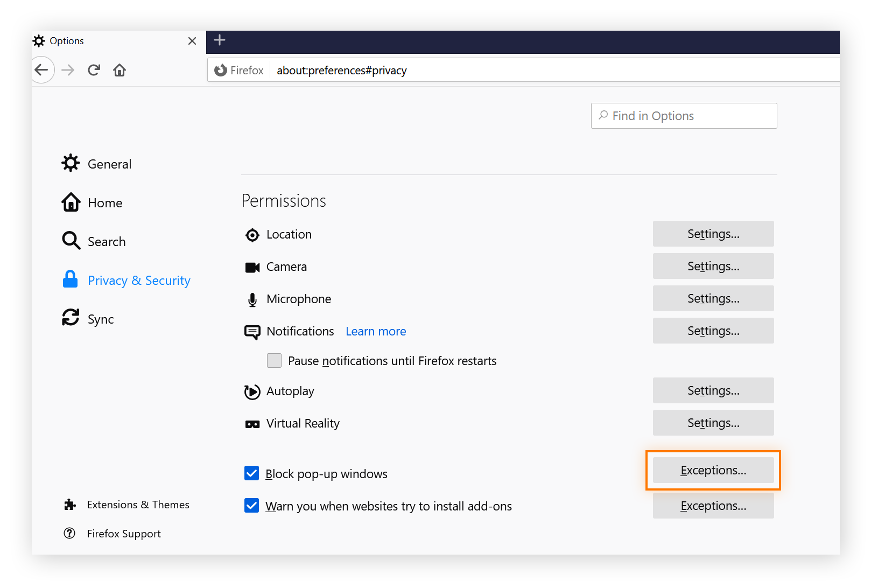
Task: Open Notifications permission Settings
Action: [x=713, y=331]
